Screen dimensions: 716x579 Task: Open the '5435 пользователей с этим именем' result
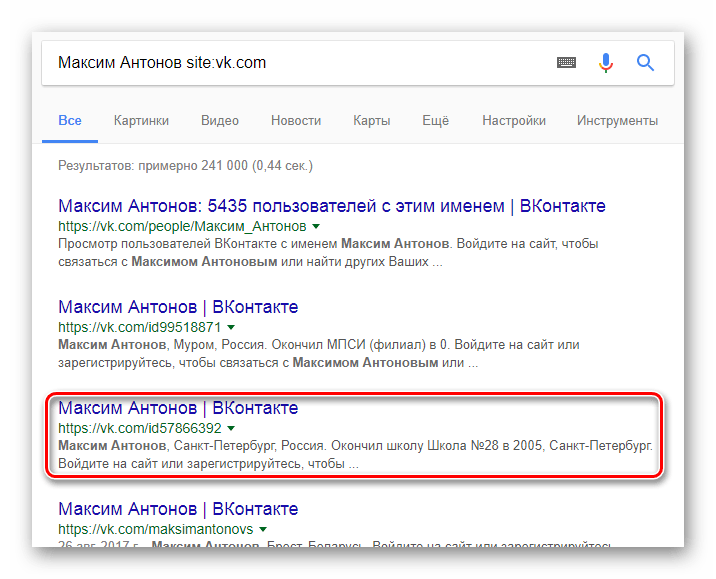click(x=332, y=206)
